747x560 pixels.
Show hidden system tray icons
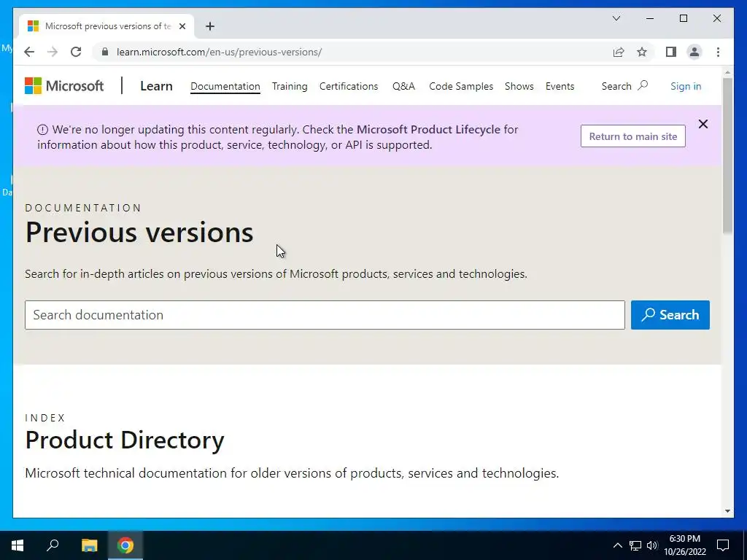click(617, 545)
